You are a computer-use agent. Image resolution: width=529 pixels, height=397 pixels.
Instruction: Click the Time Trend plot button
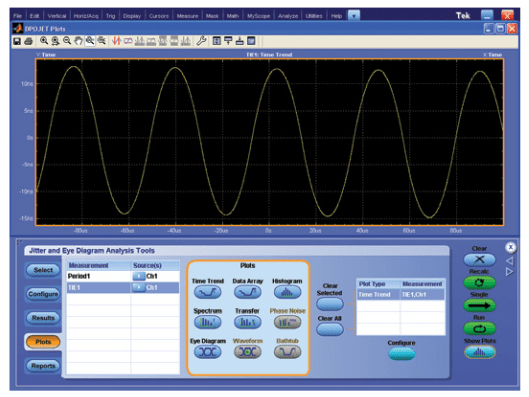[x=207, y=292]
